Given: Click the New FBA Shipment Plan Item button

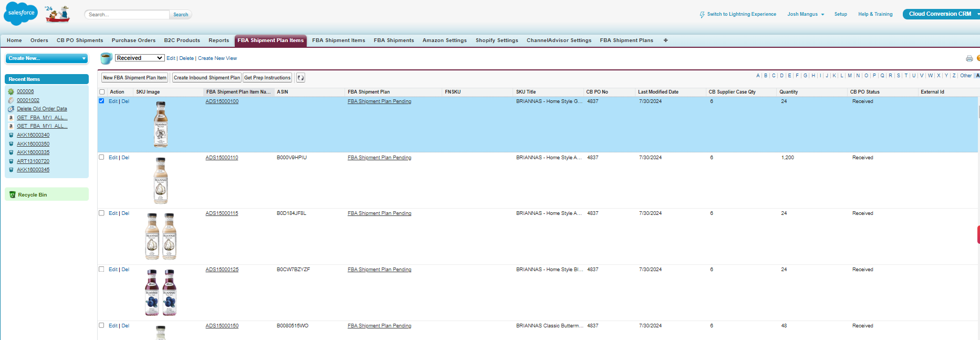Looking at the screenshot, I should click(x=134, y=78).
